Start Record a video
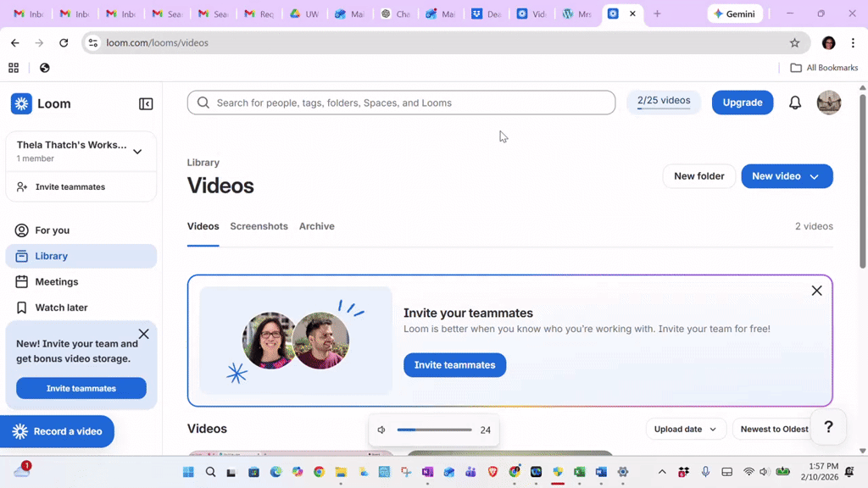868x488 pixels. (58, 431)
